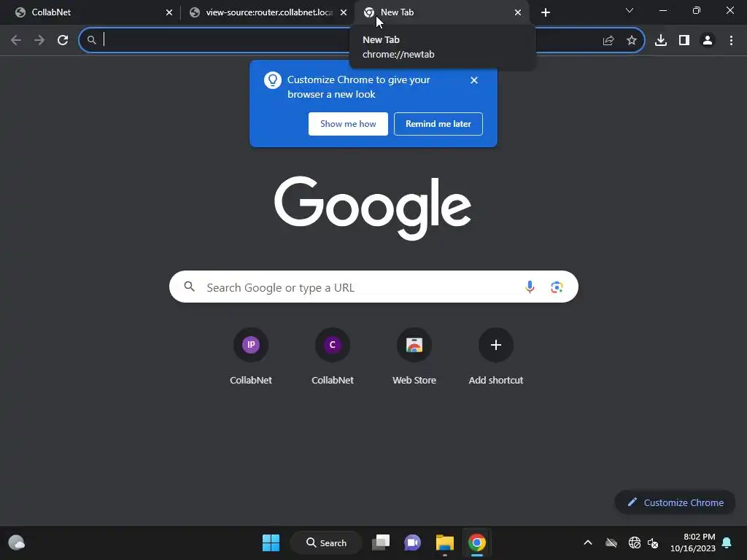This screenshot has width=747, height=560.
Task: Open the Chat app on taskbar
Action: (x=413, y=542)
